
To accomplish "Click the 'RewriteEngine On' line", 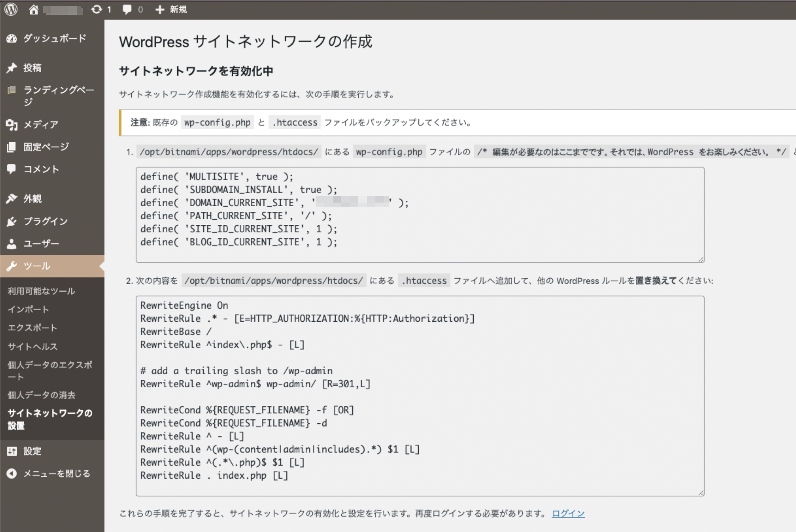I will pos(184,306).
